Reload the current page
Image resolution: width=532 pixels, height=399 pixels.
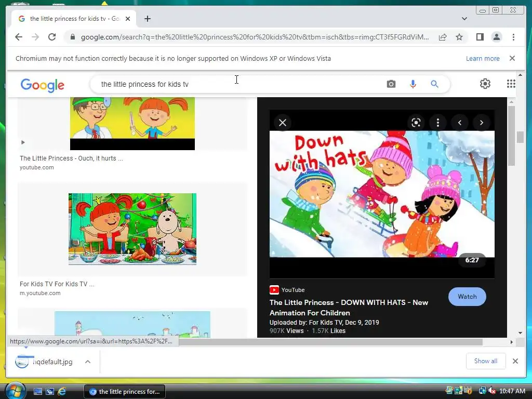[x=52, y=37]
